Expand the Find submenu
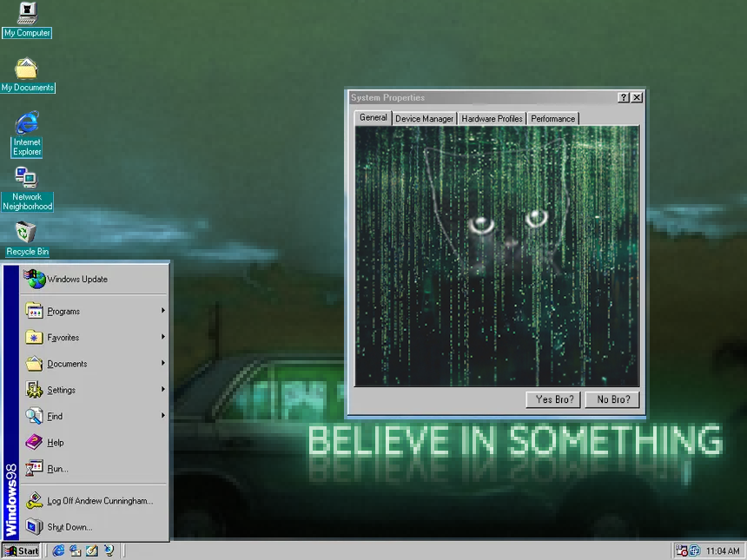747x560 pixels. pos(94,416)
